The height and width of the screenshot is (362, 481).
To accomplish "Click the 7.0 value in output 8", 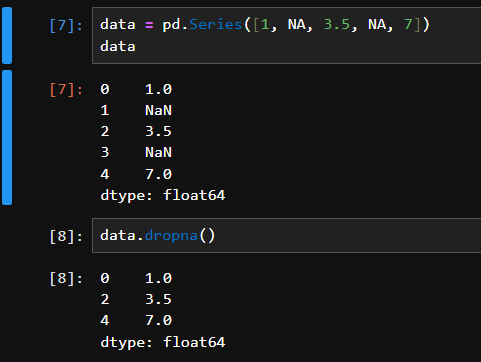I will click(158, 320).
